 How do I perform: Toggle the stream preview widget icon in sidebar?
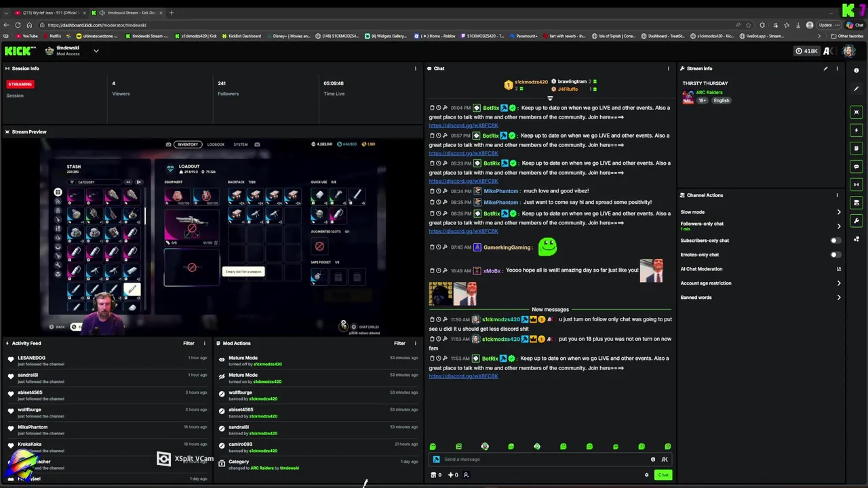pos(856,112)
